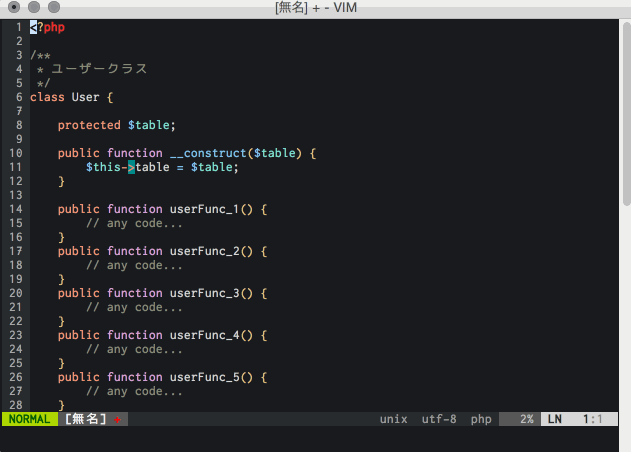
Task: Click the class keyword on line 6
Action: coord(47,97)
